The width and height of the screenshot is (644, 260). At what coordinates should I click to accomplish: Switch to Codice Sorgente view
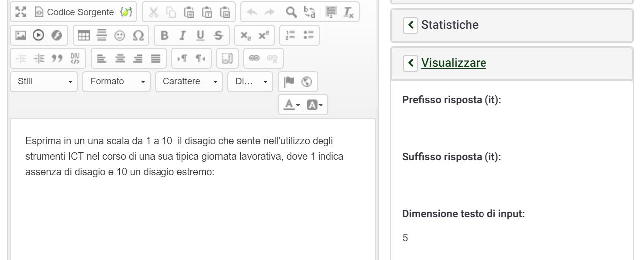click(x=75, y=12)
